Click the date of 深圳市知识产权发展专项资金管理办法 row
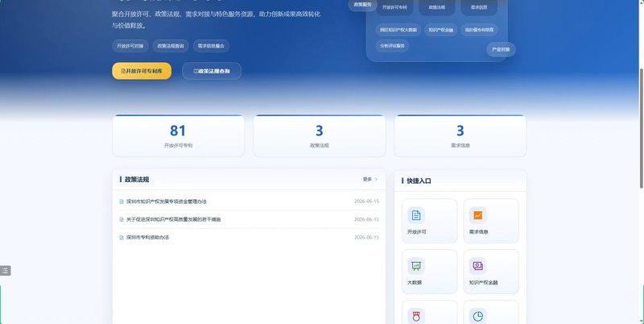 coord(366,201)
